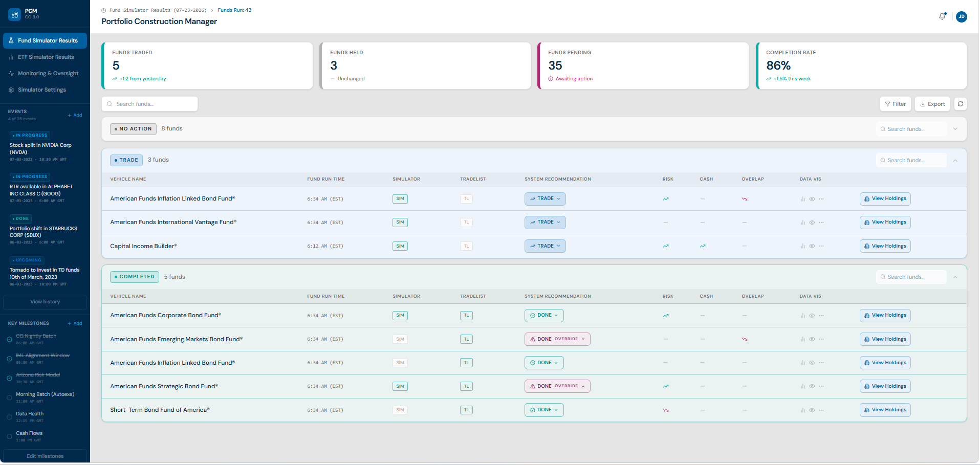Refresh the fund results list
This screenshot has width=980, height=465.
click(961, 104)
